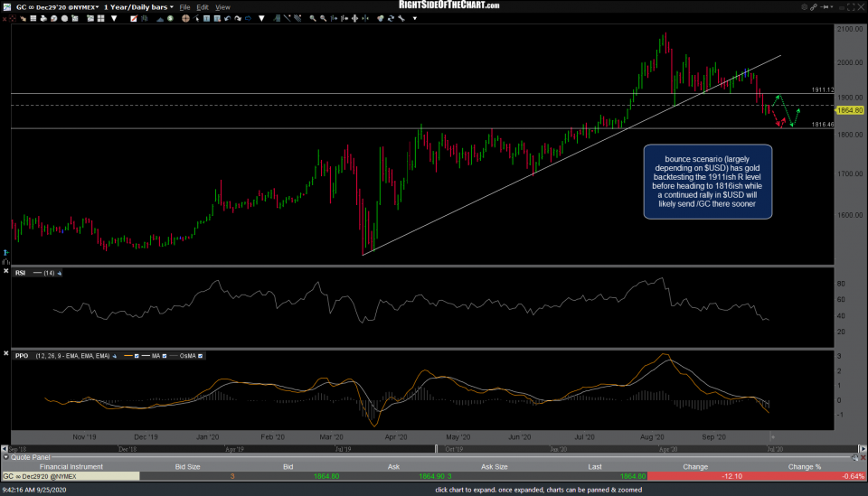Open the File menu
Viewport: 868px width, 496px height.
click(x=184, y=7)
